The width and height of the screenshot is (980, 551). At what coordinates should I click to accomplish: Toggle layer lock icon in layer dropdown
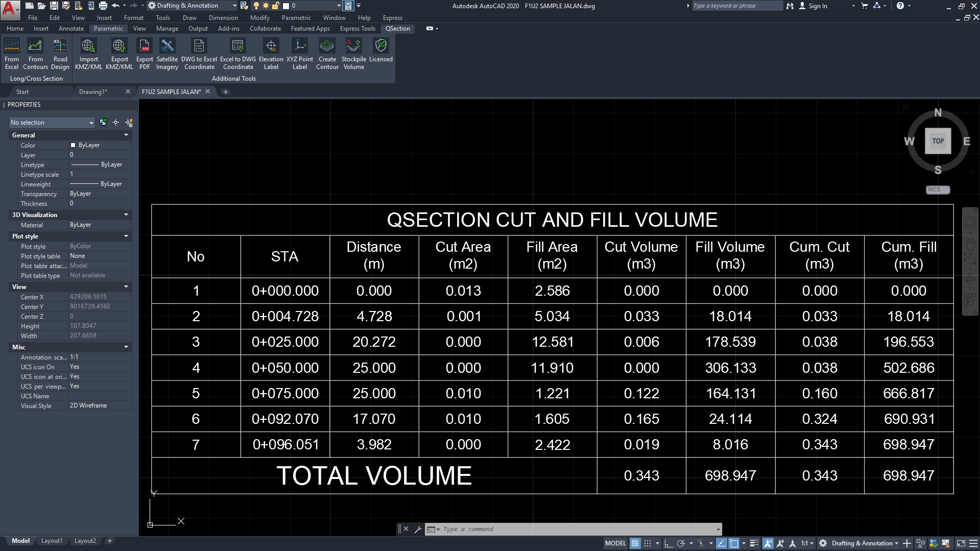pyautogui.click(x=276, y=6)
